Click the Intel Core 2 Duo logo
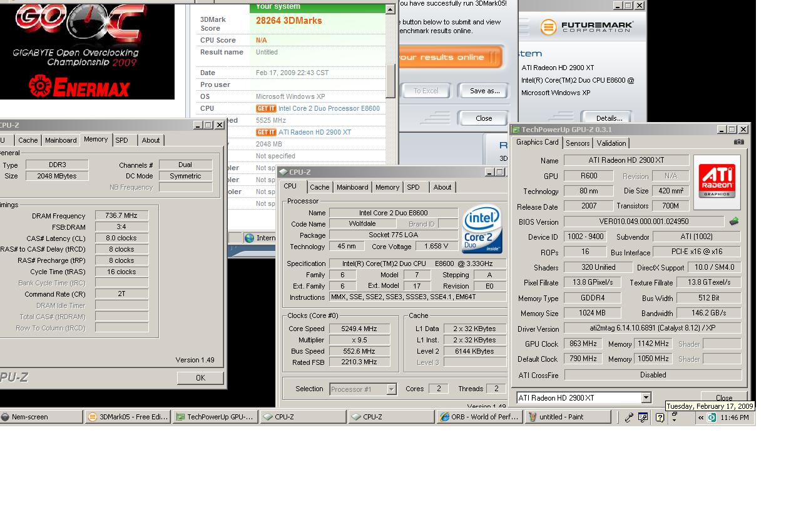This screenshot has height=532, width=801. click(x=482, y=229)
